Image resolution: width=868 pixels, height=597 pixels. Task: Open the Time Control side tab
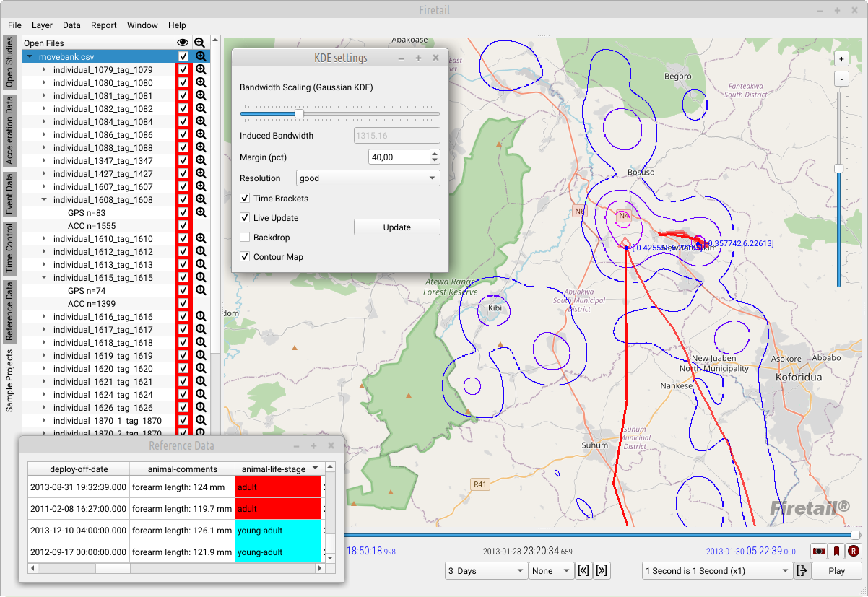tap(10, 247)
